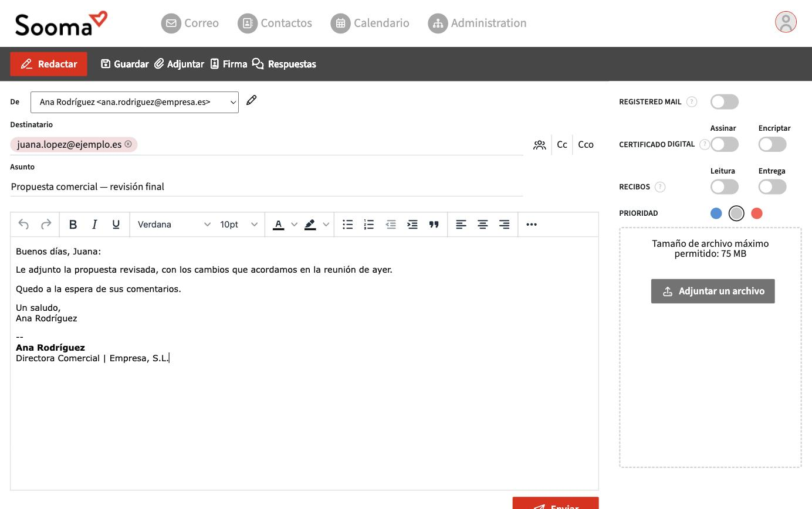
Task: Insert a bulleted list
Action: tap(347, 225)
